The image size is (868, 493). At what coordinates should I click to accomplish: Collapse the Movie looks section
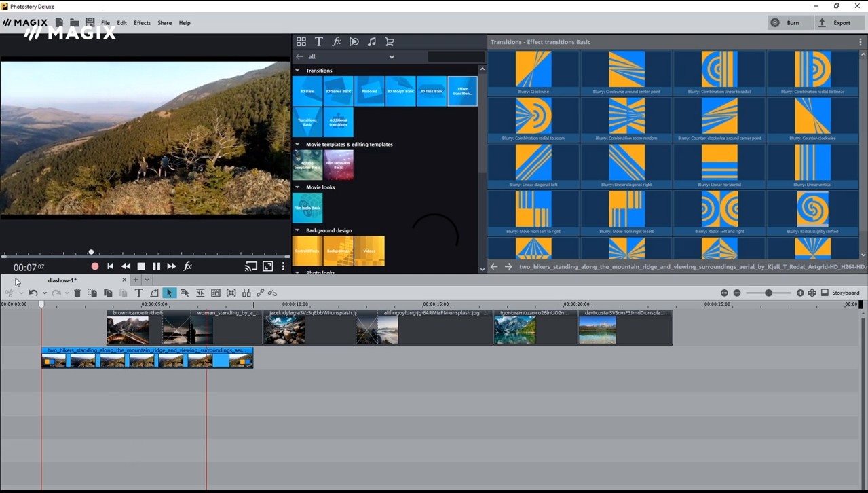[297, 187]
